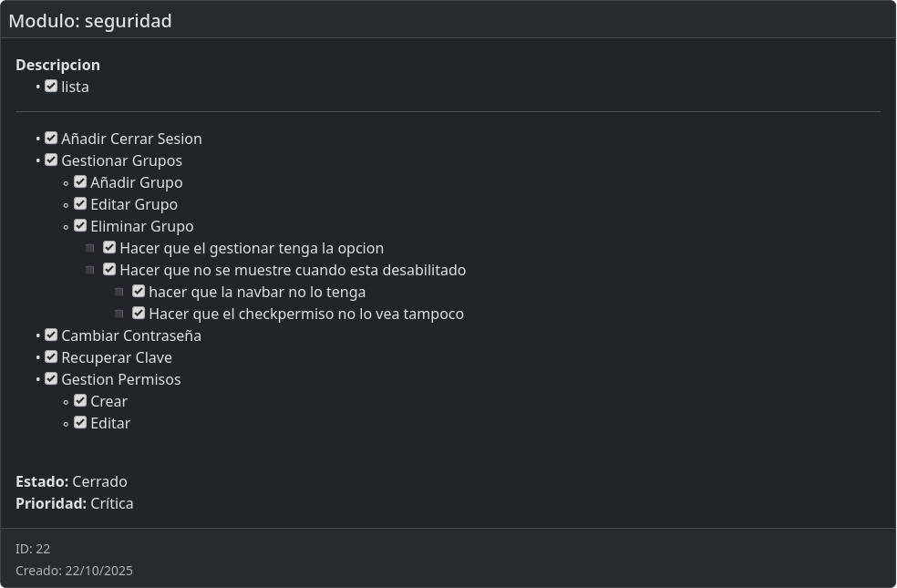
Task: Click the 'Prioridad: Crítica' text
Action: pyautogui.click(x=75, y=503)
